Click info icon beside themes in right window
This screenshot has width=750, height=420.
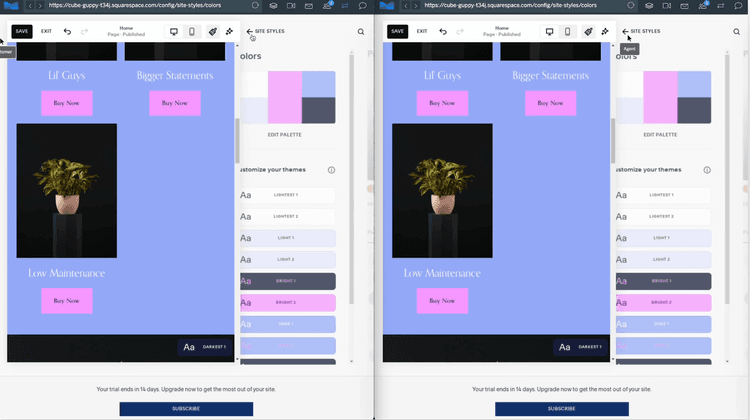pyautogui.click(x=707, y=170)
